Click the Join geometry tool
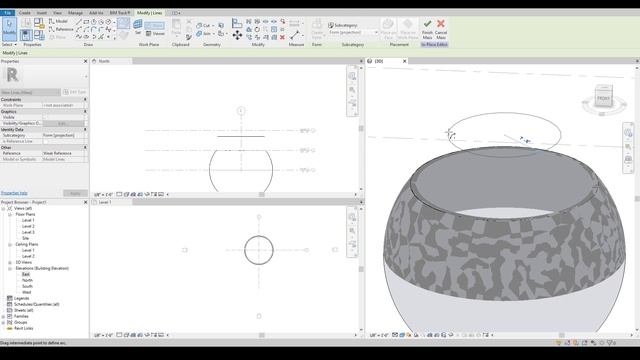Viewport: 640px width, 360px height. point(204,34)
